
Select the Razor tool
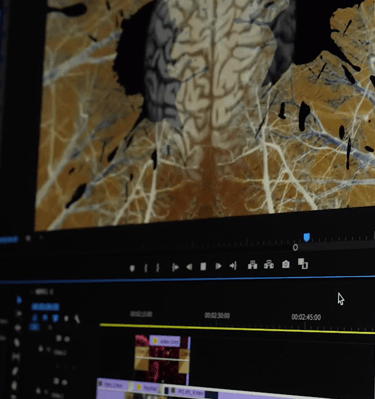[x=16, y=342]
